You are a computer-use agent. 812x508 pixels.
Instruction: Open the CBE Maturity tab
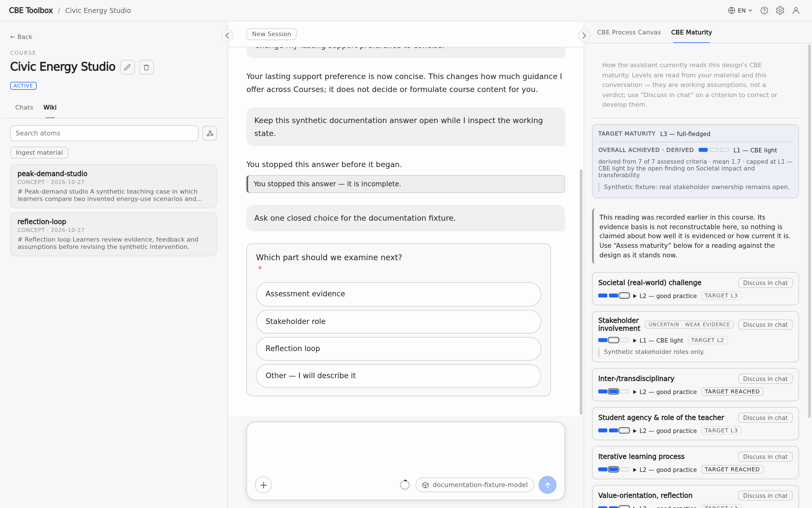pos(691,32)
